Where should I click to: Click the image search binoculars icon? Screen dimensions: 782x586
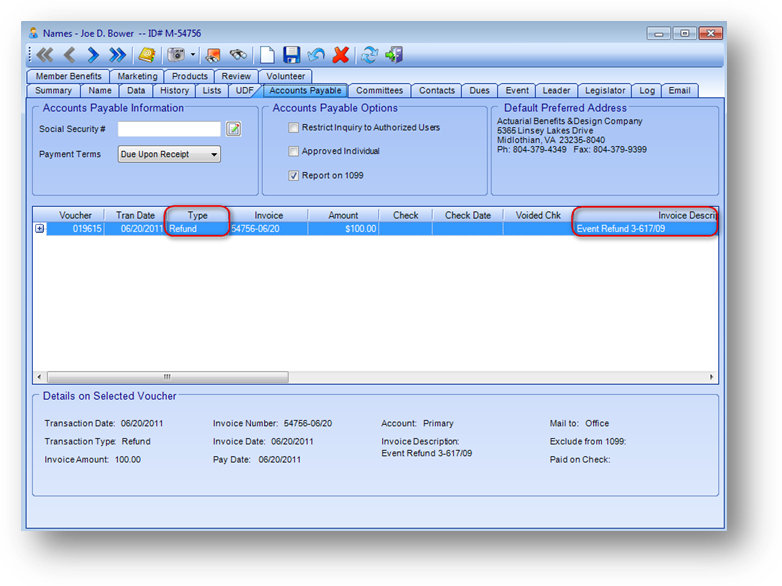click(213, 55)
